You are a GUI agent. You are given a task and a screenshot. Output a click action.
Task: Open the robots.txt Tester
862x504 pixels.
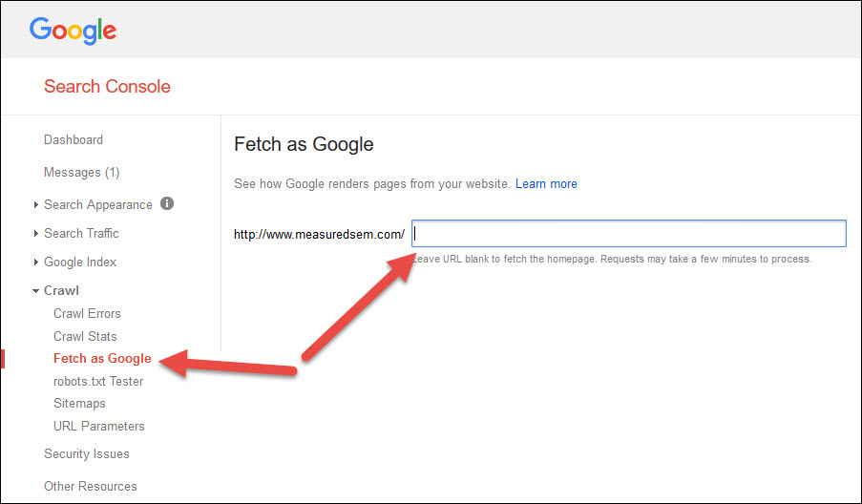[x=98, y=382]
